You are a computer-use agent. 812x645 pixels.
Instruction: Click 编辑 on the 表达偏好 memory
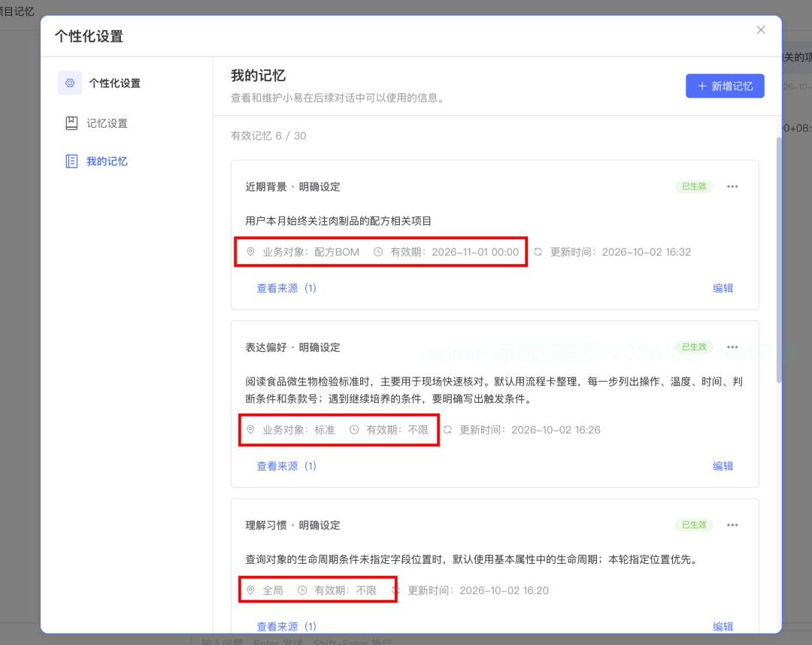723,466
